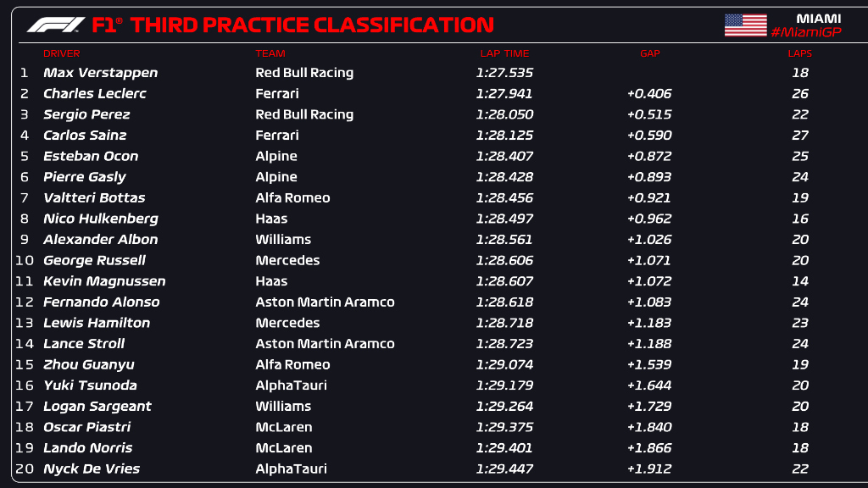Screen dimensions: 868x488
Task: Select Fernando Alonso's driver name
Action: 101,302
